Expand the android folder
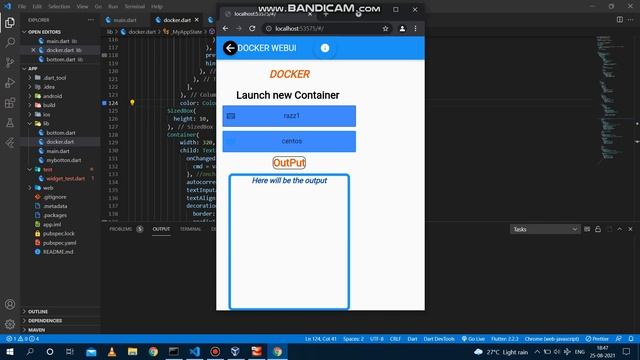The width and height of the screenshot is (640, 360). point(52,96)
